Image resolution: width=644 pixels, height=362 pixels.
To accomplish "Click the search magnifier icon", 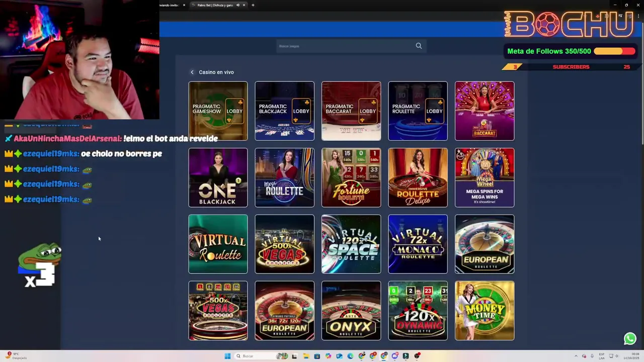I will [419, 46].
